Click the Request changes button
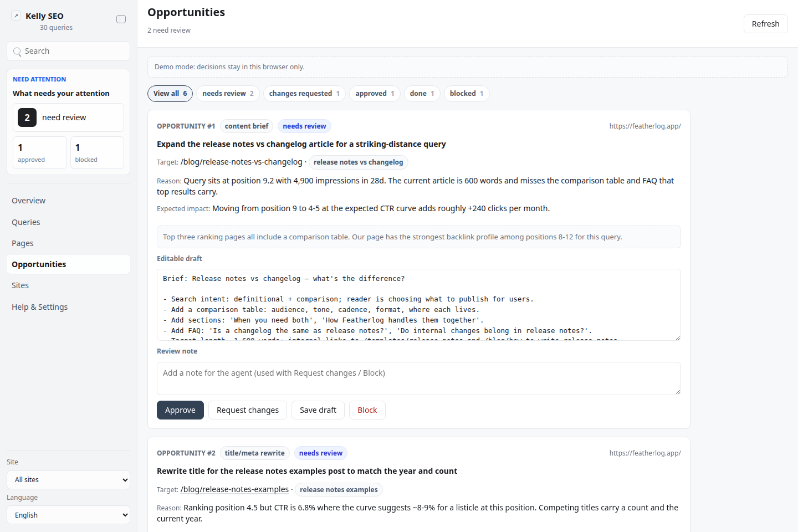 click(248, 410)
